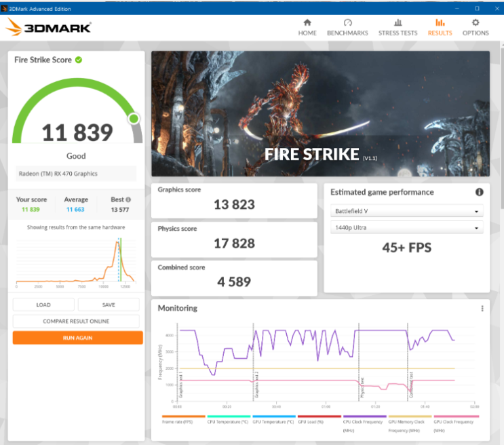Click the Combined test marker line

(x=408, y=362)
